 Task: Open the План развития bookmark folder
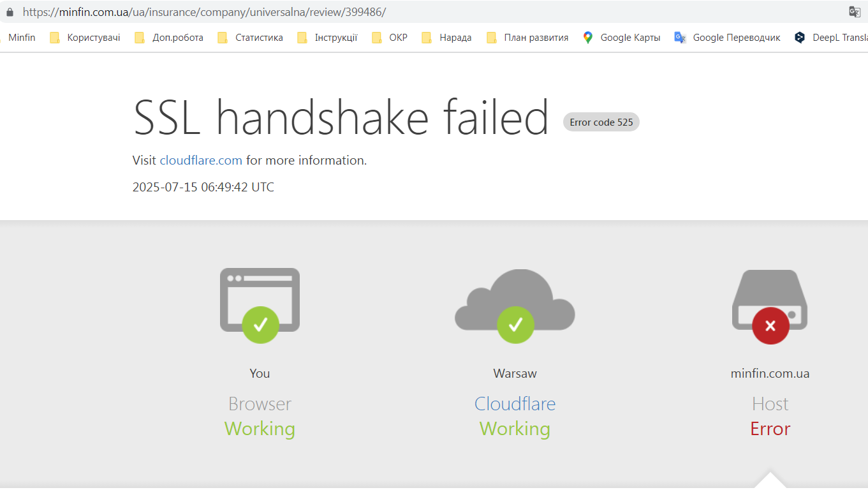pos(527,38)
